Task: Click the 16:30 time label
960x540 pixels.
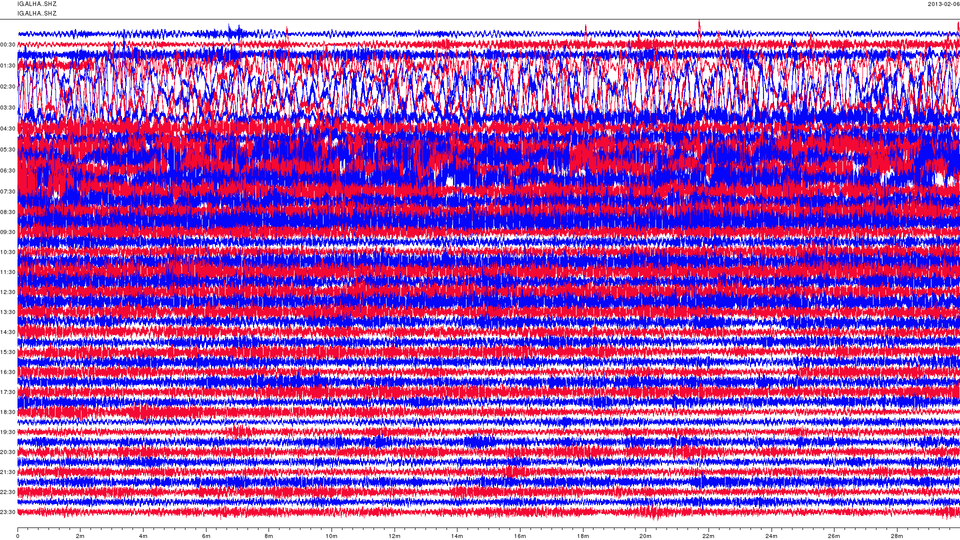Action: point(8,372)
